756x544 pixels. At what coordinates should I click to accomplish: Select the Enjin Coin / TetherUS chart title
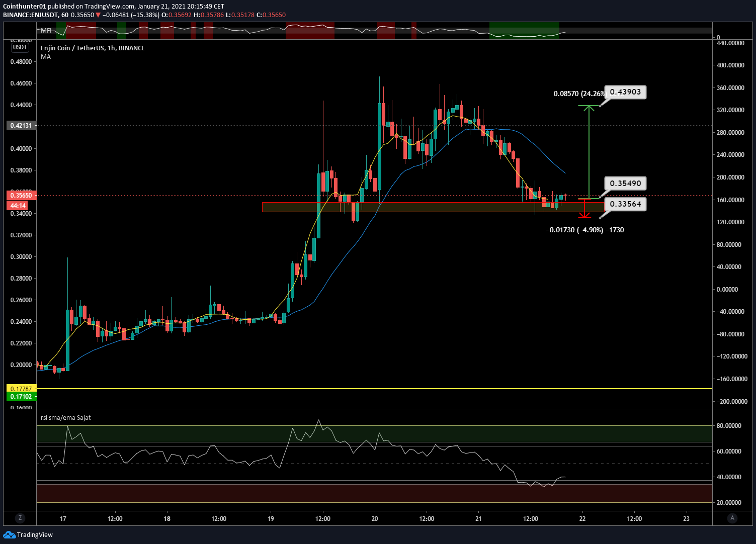coord(93,48)
